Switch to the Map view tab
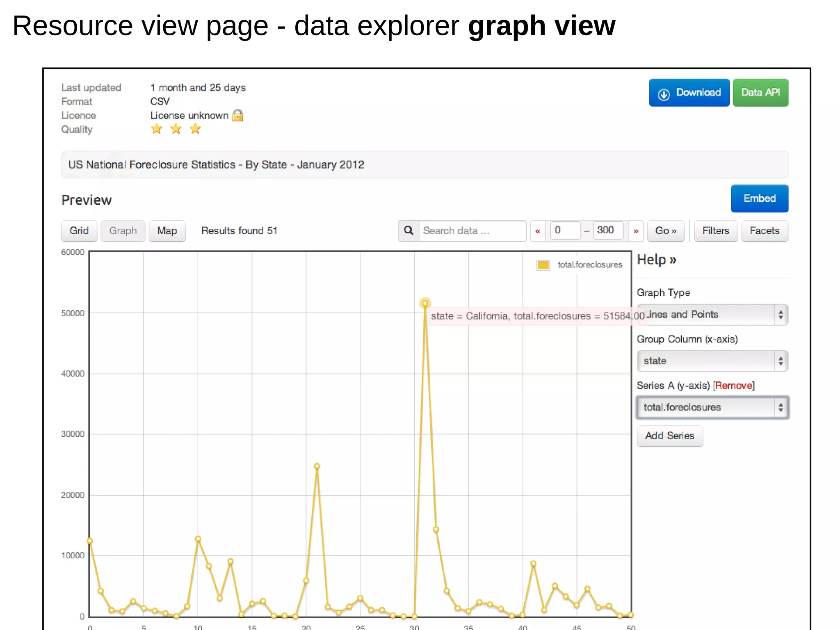Viewport: 840px width, 630px height. point(167,231)
